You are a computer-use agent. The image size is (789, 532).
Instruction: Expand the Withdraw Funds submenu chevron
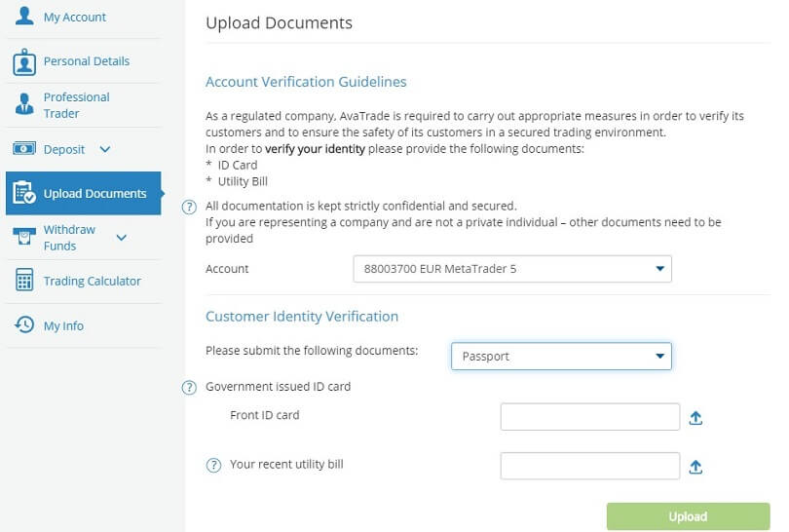click(121, 238)
